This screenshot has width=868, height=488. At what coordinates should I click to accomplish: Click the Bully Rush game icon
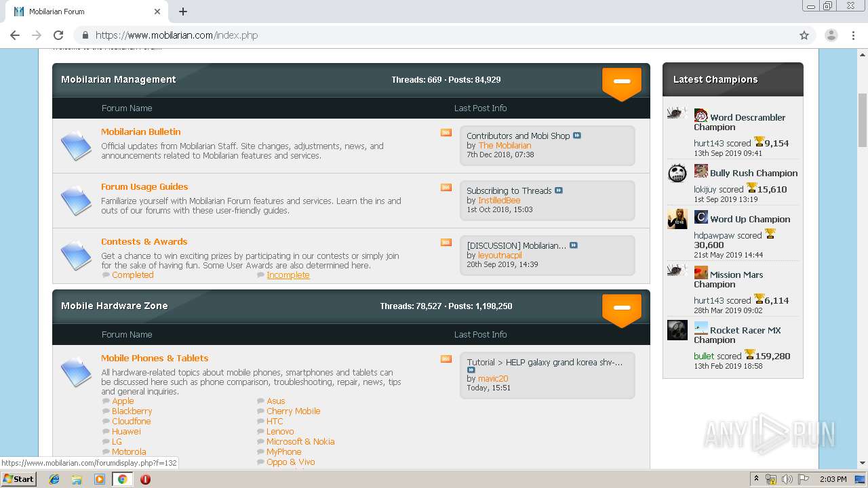tap(701, 171)
